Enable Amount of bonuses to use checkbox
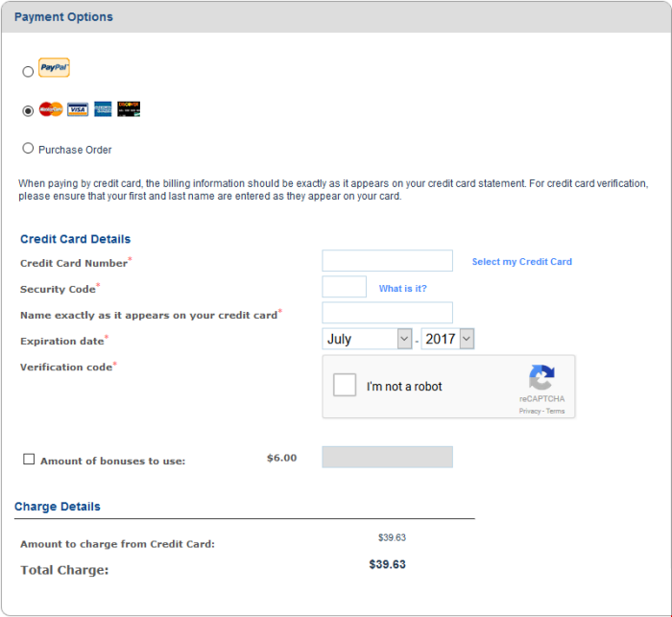Screen dimensions: 672x617 tap(29, 460)
